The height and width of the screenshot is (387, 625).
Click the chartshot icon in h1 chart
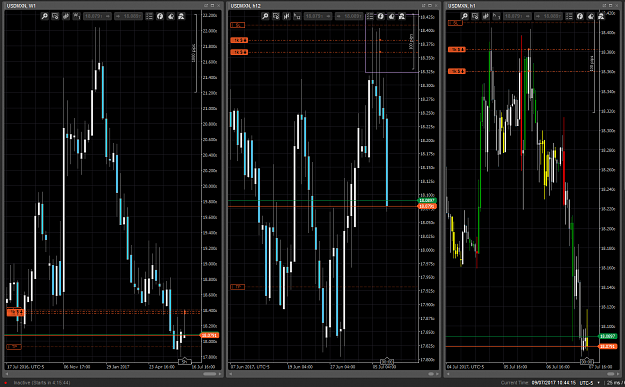(x=590, y=16)
